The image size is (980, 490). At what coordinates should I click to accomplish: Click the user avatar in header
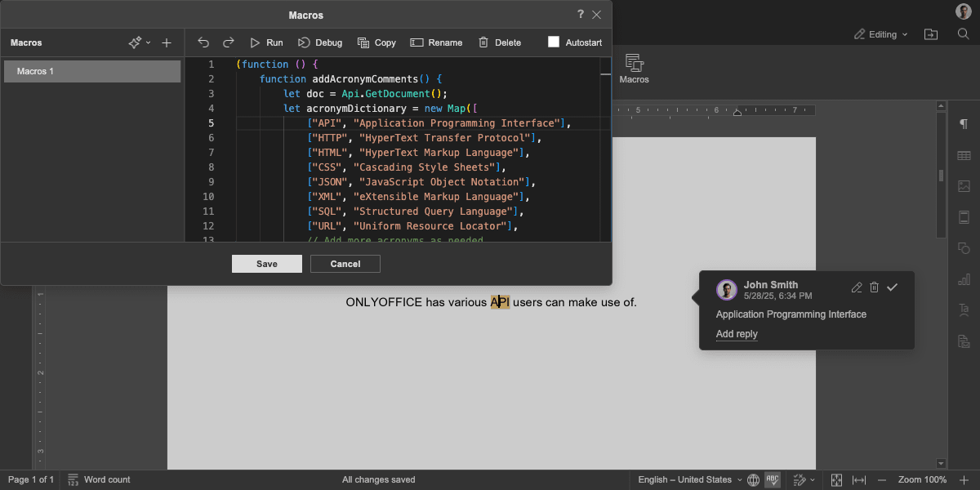coord(964,11)
